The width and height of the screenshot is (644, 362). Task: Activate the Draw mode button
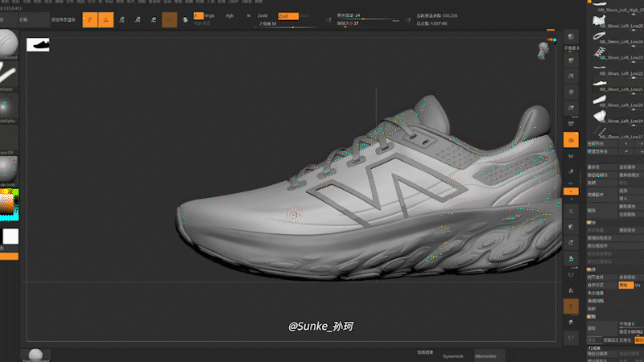pos(106,19)
